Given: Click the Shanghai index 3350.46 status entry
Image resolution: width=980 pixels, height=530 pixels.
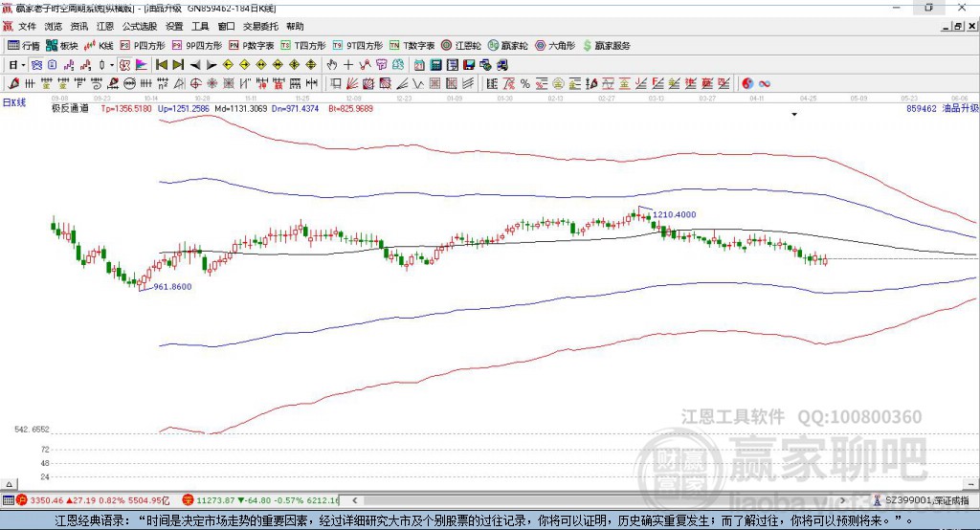Looking at the screenshot, I should 93,500.
